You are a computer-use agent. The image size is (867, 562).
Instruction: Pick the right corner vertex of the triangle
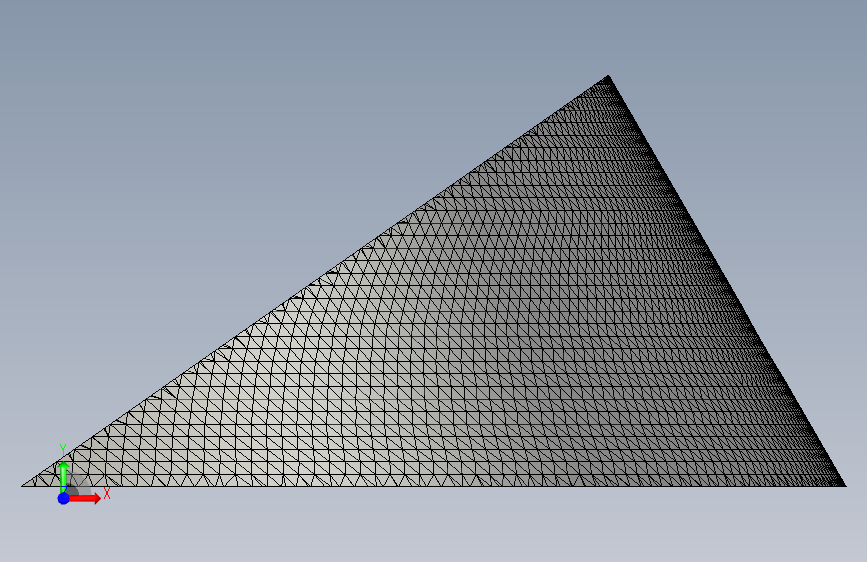pyautogui.click(x=845, y=486)
